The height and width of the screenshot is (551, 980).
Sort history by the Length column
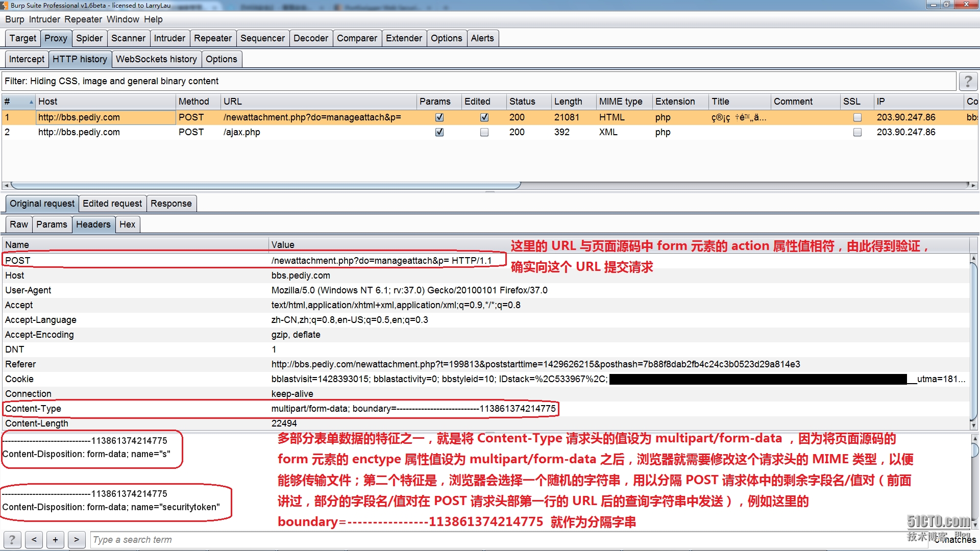pos(574,102)
